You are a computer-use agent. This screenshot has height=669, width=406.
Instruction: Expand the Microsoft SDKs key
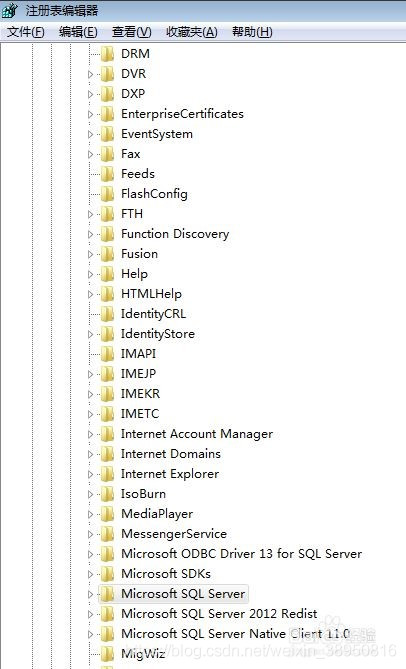(90, 574)
